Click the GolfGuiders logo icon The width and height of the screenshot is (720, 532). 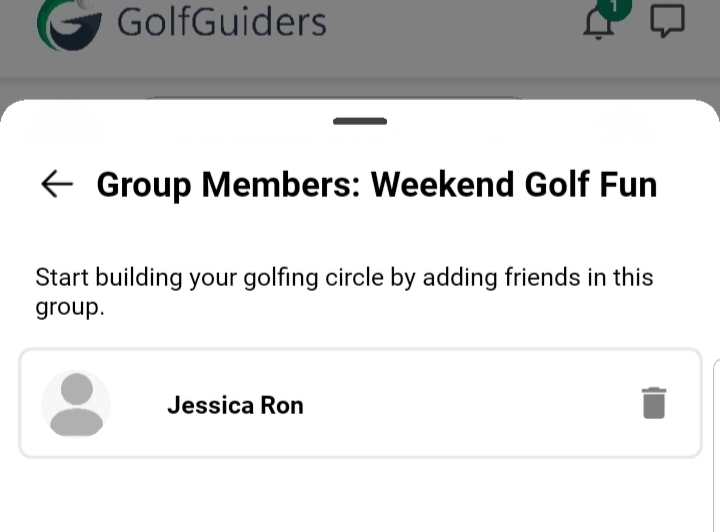(x=69, y=24)
